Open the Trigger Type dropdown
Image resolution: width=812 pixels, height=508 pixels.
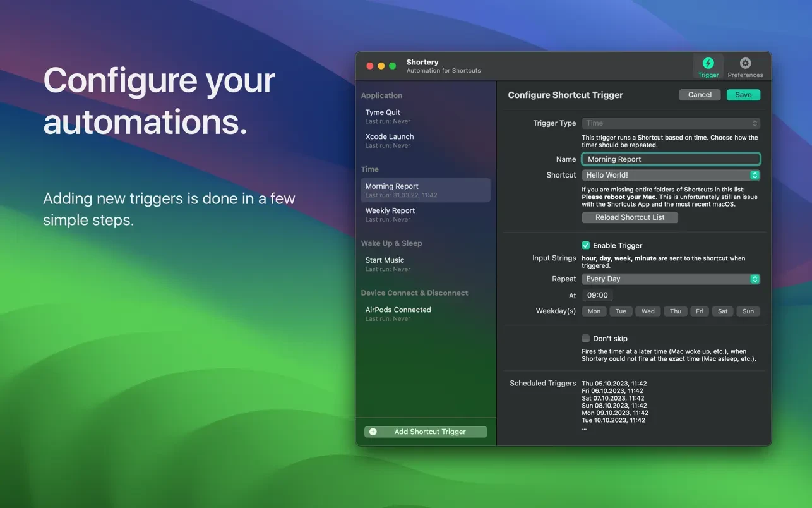click(x=671, y=123)
